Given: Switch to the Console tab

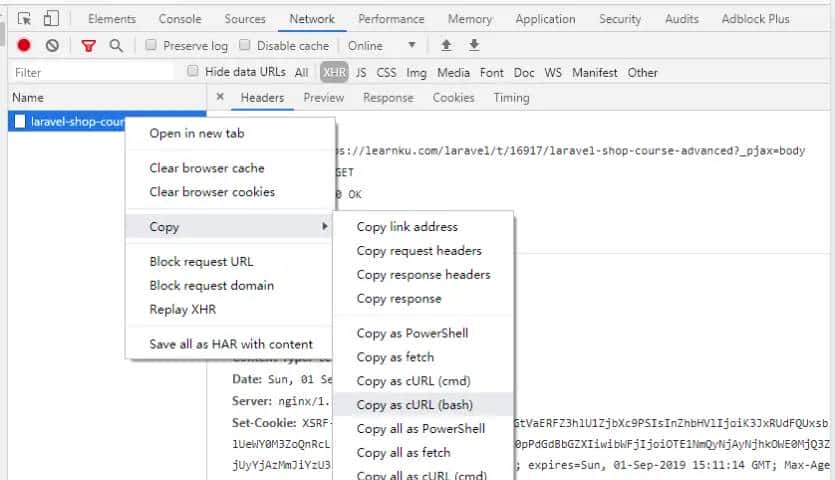Looking at the screenshot, I should point(180,19).
